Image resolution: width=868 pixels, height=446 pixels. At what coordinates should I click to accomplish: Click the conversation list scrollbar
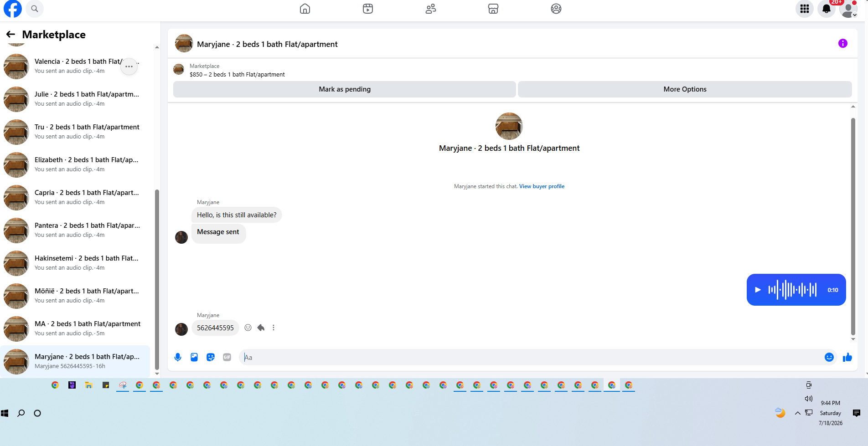pos(157,280)
